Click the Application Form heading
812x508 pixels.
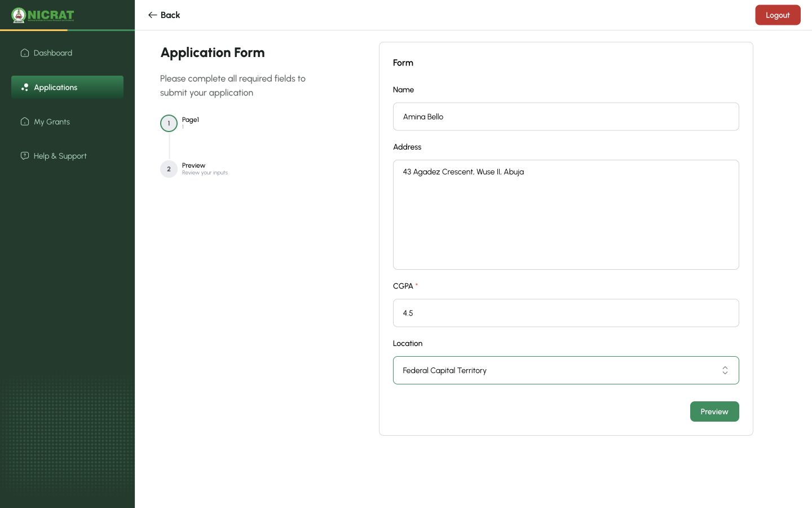coord(213,52)
